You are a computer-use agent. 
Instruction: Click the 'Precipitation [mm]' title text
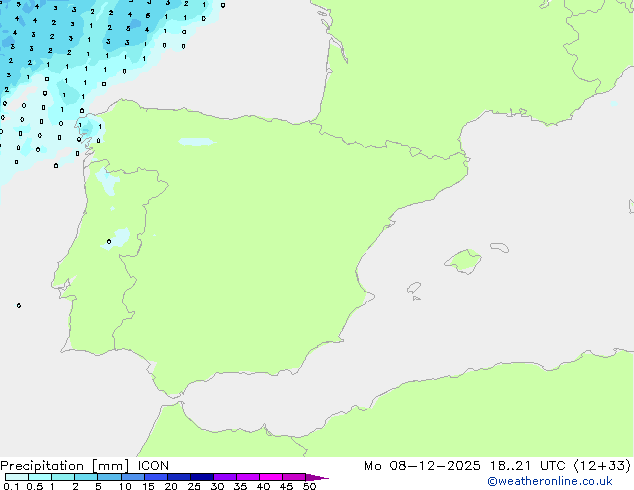65,466
